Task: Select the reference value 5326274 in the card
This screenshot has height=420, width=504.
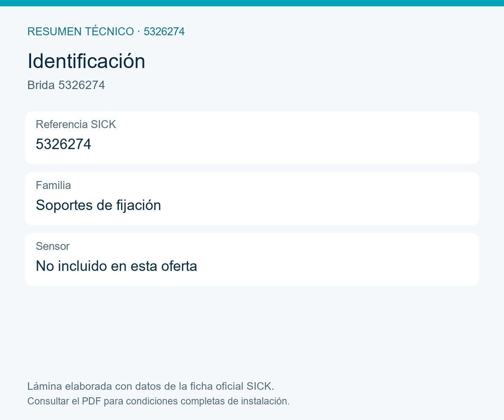Action: click(x=63, y=144)
